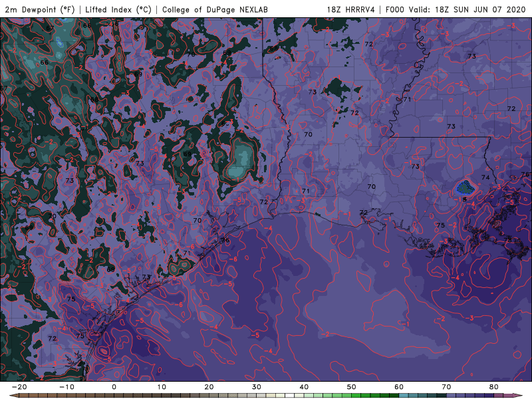Screen dimensions: 532x399
Task: Click the '40' color scale label
Action: coord(304,387)
